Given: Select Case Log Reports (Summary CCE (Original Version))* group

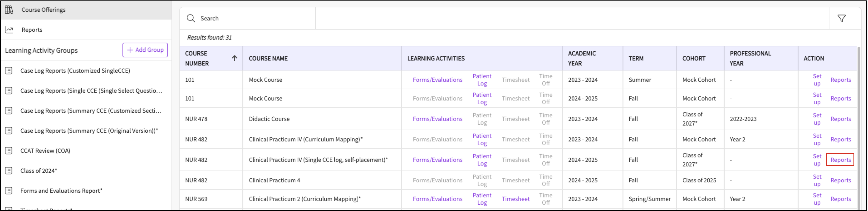Looking at the screenshot, I should [89, 131].
